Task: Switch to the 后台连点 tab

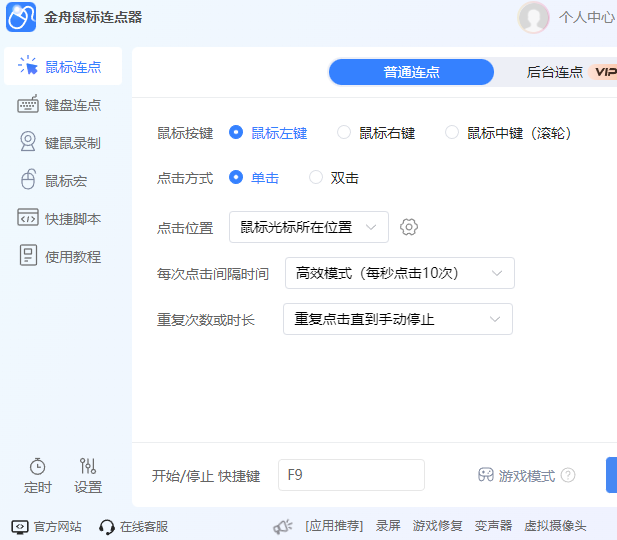Action: pyautogui.click(x=555, y=72)
